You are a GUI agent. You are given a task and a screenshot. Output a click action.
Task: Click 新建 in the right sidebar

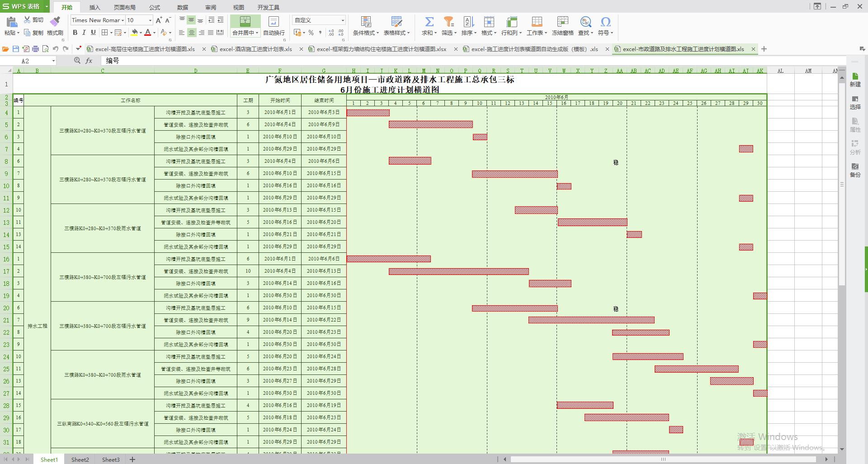(854, 80)
